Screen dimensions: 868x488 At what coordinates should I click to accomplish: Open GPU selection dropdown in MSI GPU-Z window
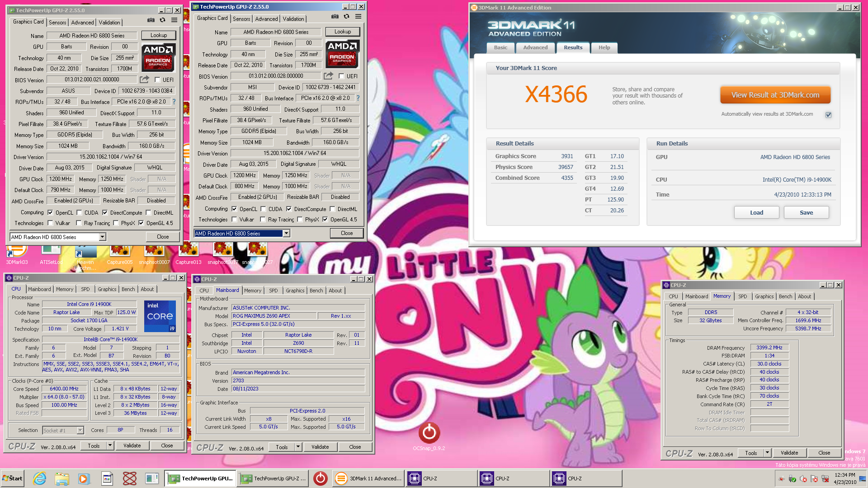[x=286, y=234]
